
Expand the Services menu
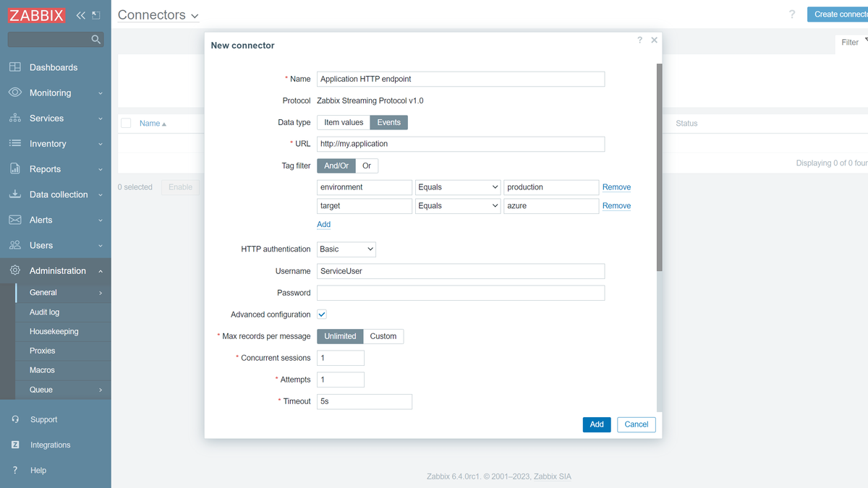pyautogui.click(x=101, y=119)
